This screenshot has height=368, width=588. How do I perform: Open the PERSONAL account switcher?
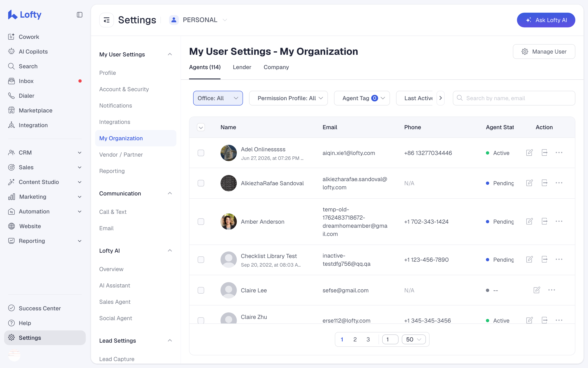pyautogui.click(x=198, y=20)
